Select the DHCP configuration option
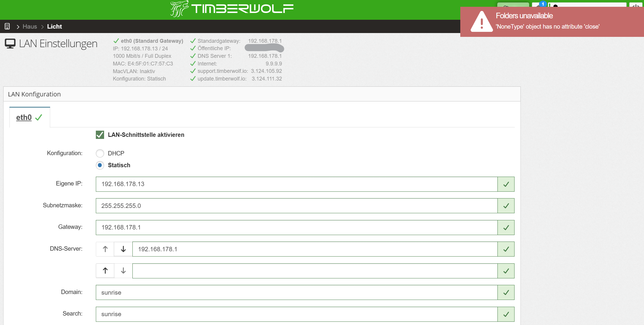This screenshot has width=644, height=325. point(100,153)
